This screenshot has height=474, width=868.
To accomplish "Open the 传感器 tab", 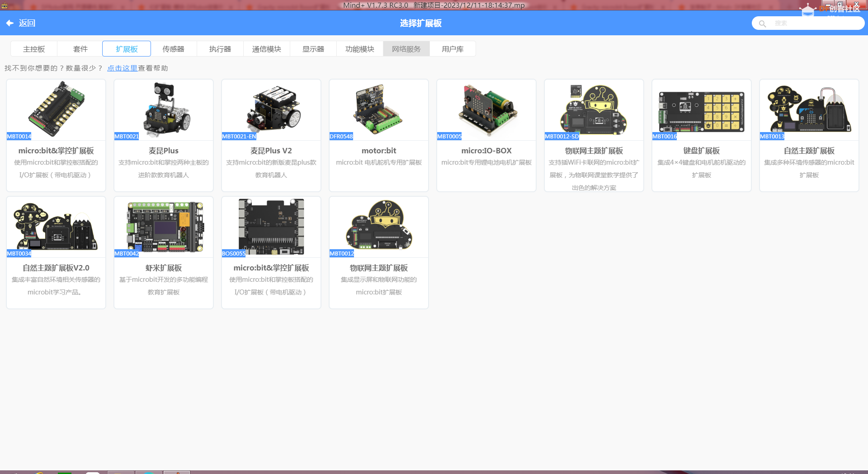I will pyautogui.click(x=174, y=49).
